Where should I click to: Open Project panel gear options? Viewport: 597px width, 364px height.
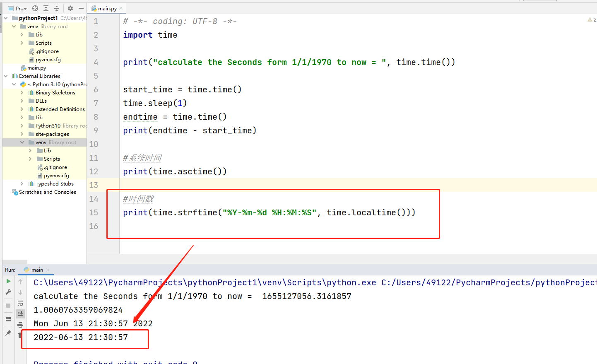[70, 8]
